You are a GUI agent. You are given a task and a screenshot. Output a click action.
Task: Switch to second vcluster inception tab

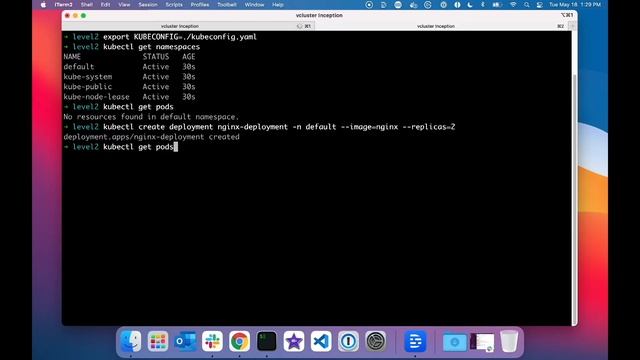point(442,26)
